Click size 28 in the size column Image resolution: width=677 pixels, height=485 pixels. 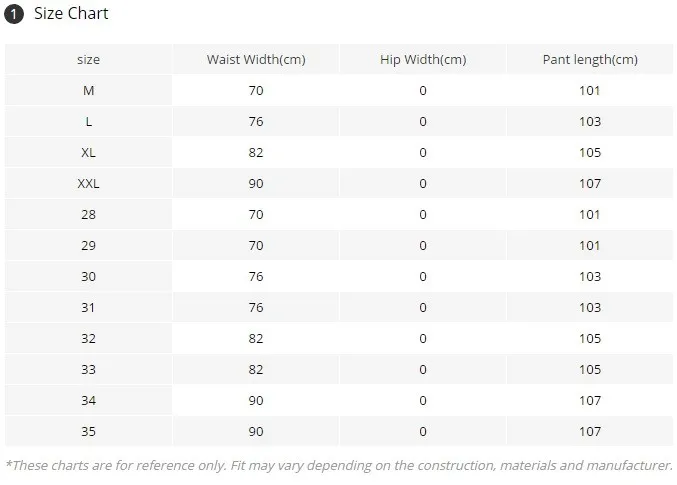point(89,215)
